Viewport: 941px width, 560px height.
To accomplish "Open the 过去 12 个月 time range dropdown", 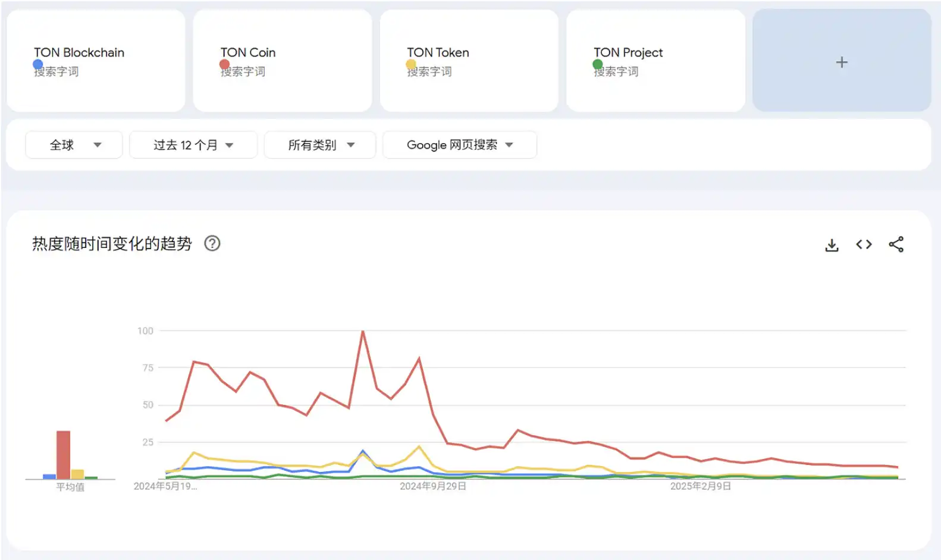I will tap(193, 145).
